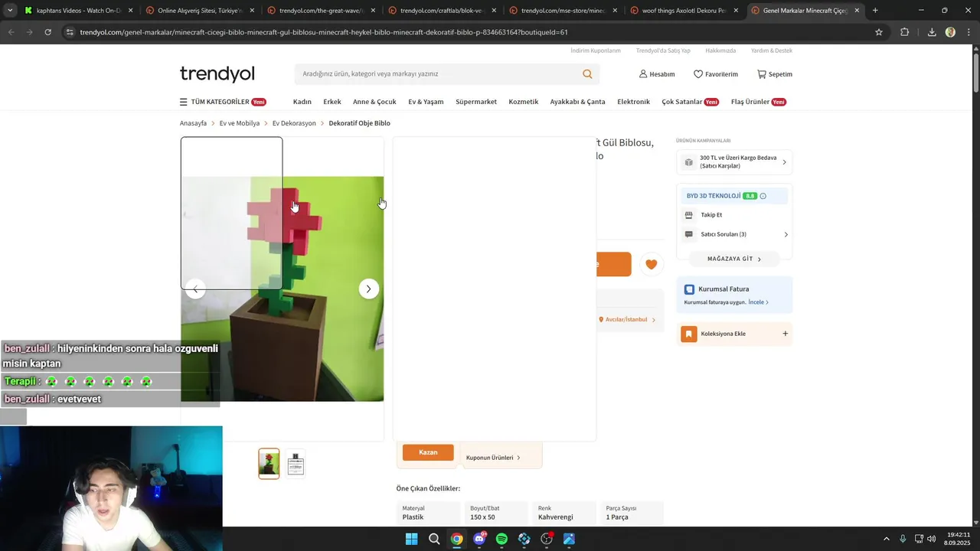The height and width of the screenshot is (551, 980).
Task: Click the microphone tray icon
Action: 903,539
